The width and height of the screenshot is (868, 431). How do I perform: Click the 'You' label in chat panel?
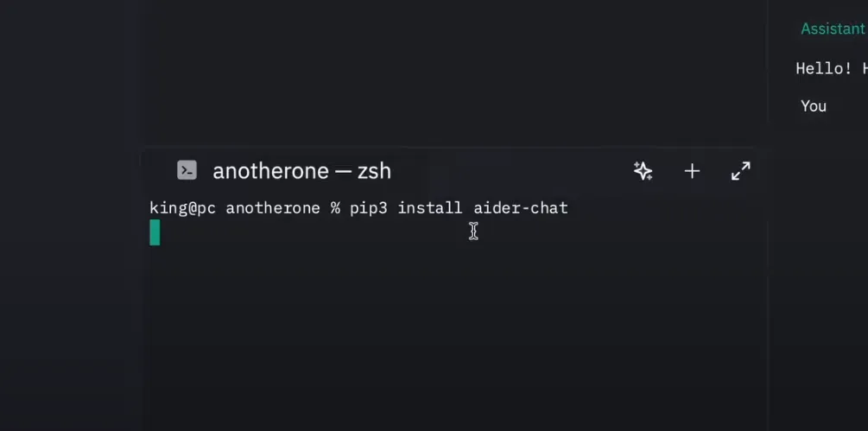[814, 105]
